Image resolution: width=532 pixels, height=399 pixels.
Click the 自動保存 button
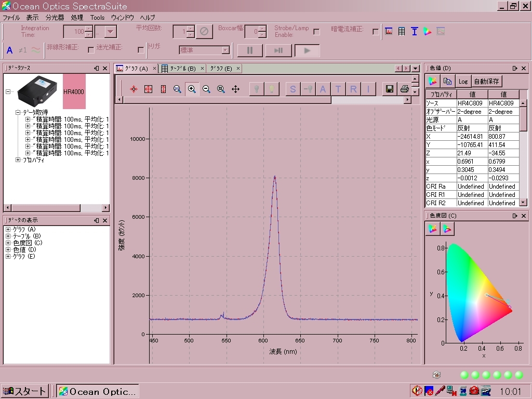(x=486, y=82)
